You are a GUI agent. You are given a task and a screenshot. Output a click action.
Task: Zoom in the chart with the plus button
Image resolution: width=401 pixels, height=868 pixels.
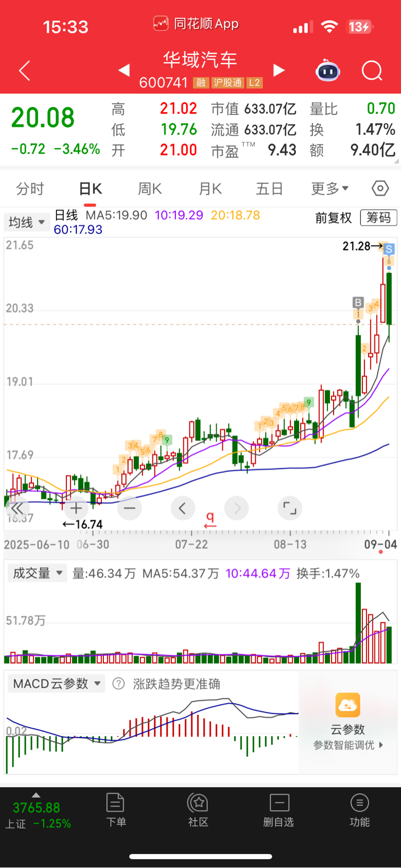(76, 508)
